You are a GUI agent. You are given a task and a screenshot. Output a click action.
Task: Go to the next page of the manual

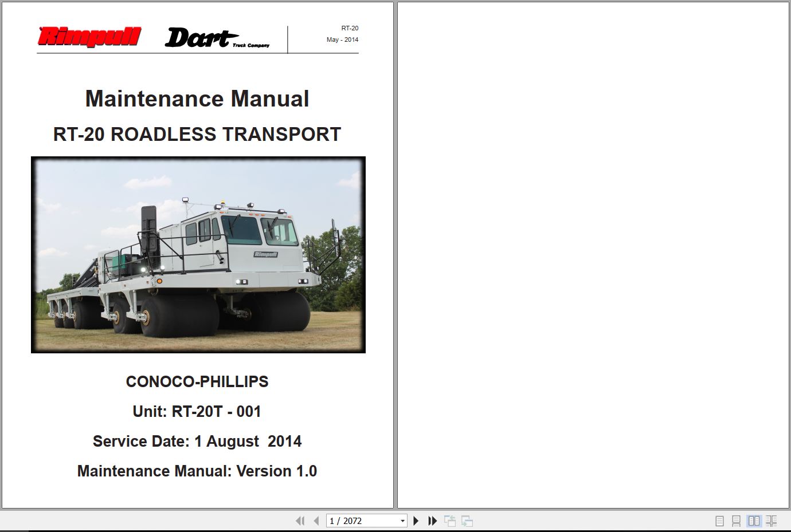pyautogui.click(x=416, y=521)
